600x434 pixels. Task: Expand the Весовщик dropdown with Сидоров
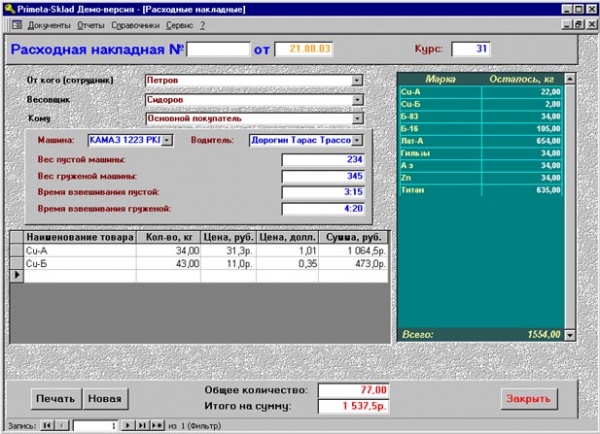tap(357, 100)
